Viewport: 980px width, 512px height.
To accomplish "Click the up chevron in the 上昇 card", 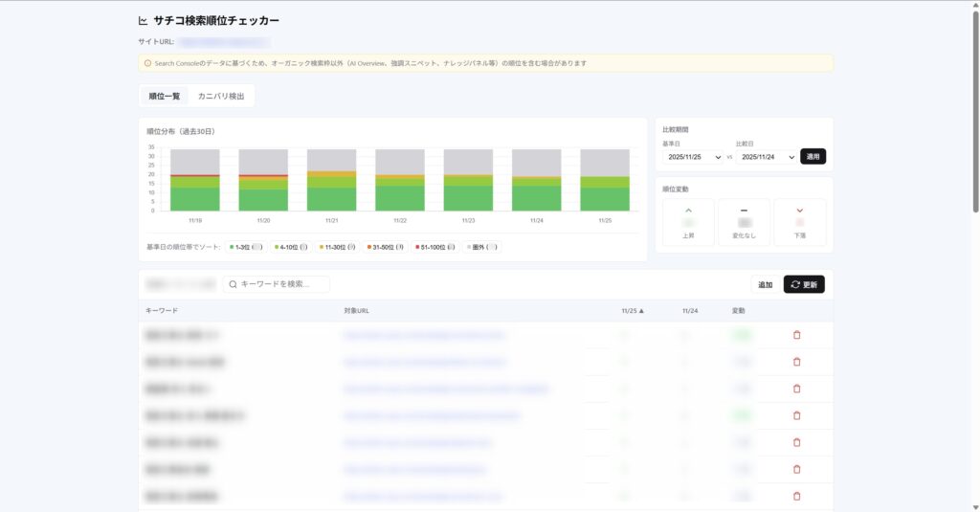I will coord(688,211).
